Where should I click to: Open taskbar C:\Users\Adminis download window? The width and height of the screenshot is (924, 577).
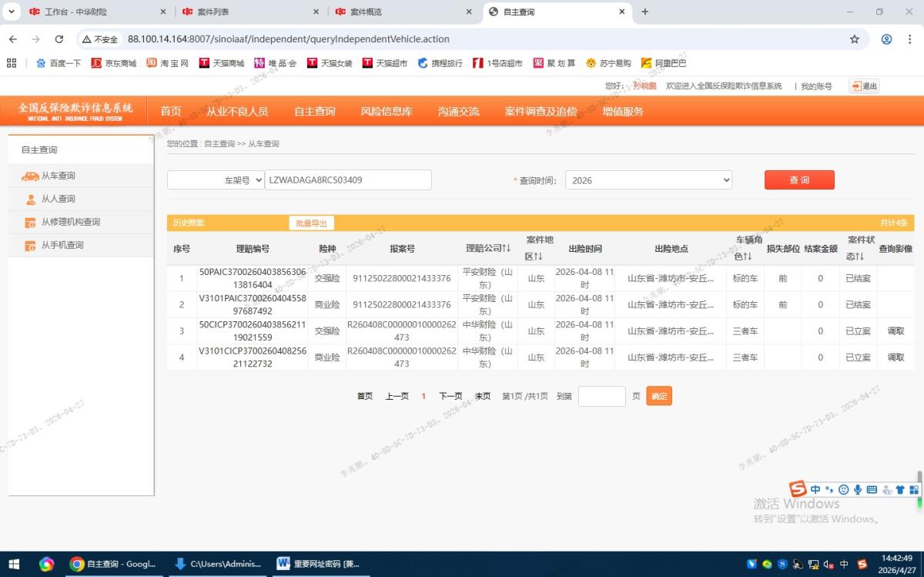point(216,564)
